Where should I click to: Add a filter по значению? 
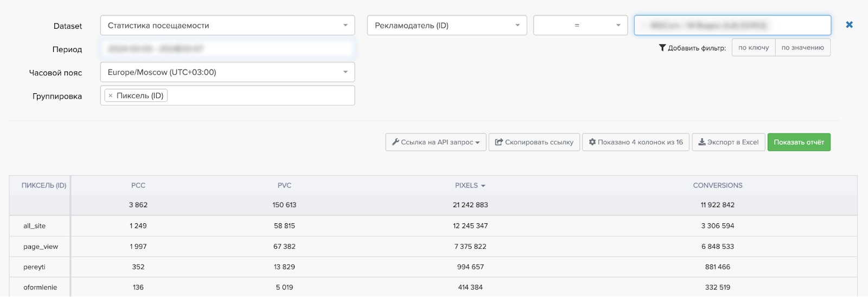pos(802,48)
